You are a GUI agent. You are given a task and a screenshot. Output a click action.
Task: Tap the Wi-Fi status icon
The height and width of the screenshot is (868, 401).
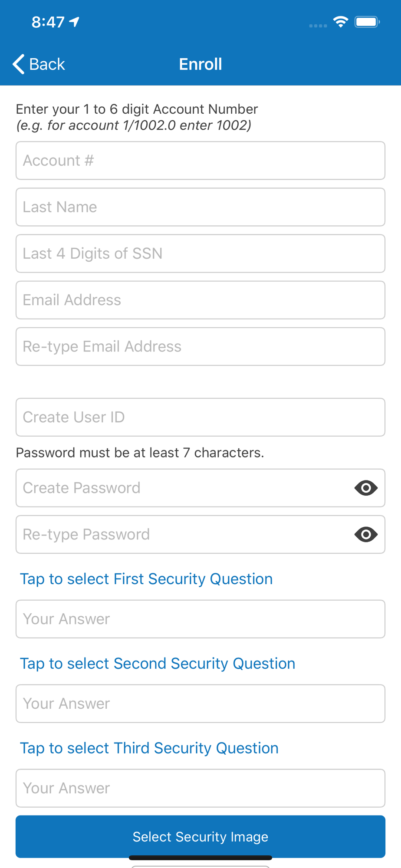click(341, 22)
